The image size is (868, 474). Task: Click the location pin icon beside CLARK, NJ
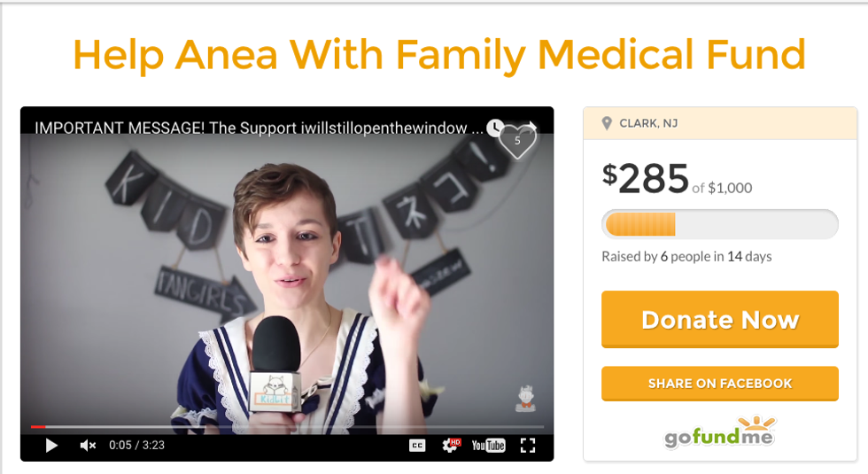[607, 123]
